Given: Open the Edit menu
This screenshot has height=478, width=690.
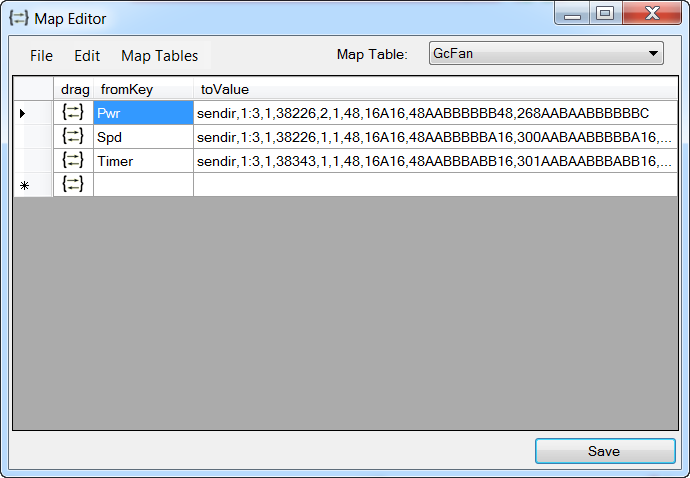Looking at the screenshot, I should [87, 56].
